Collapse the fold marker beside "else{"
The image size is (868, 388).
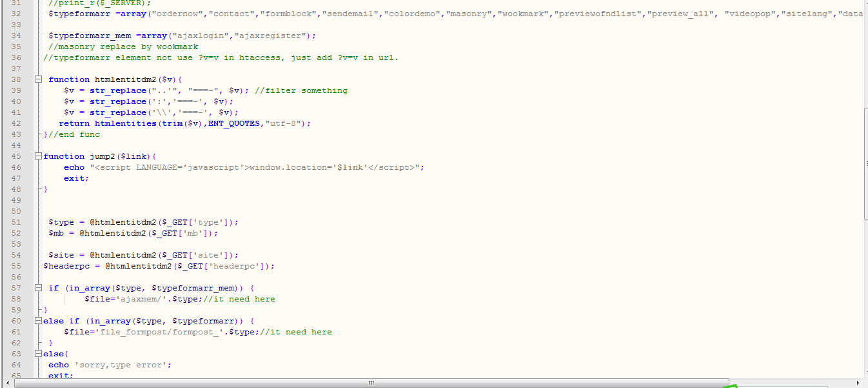39,354
